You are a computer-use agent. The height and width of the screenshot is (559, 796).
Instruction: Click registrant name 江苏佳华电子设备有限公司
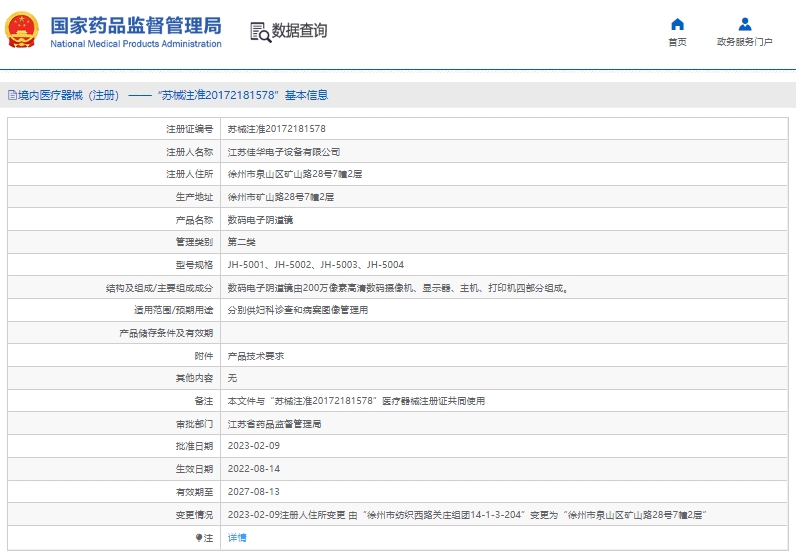[284, 152]
